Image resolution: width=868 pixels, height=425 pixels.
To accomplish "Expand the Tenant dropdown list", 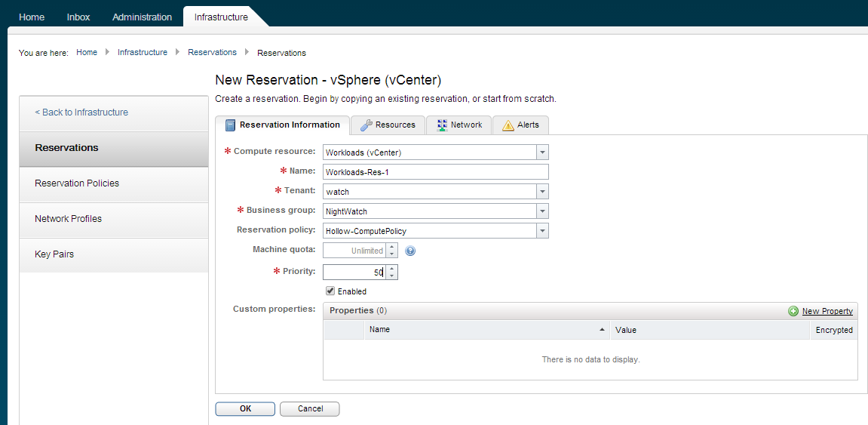I will click(542, 192).
